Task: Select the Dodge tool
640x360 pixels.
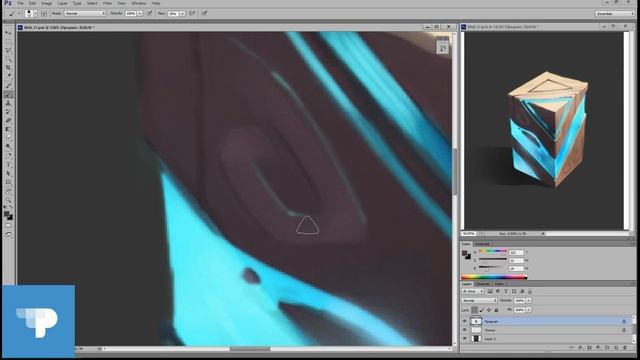Action: click(8, 146)
